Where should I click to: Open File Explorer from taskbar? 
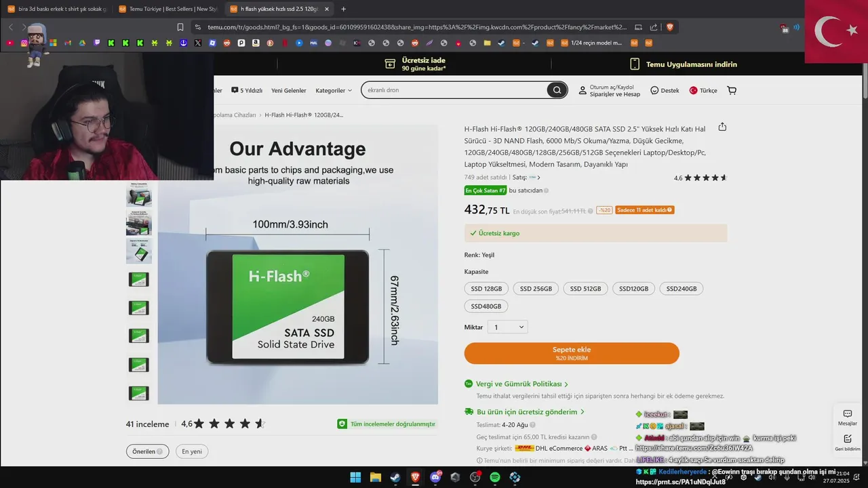pyautogui.click(x=375, y=477)
